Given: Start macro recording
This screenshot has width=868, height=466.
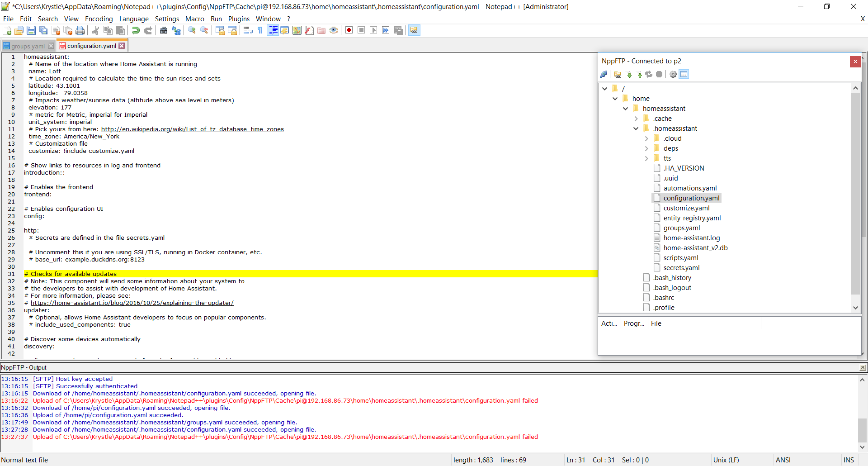Looking at the screenshot, I should point(349,30).
